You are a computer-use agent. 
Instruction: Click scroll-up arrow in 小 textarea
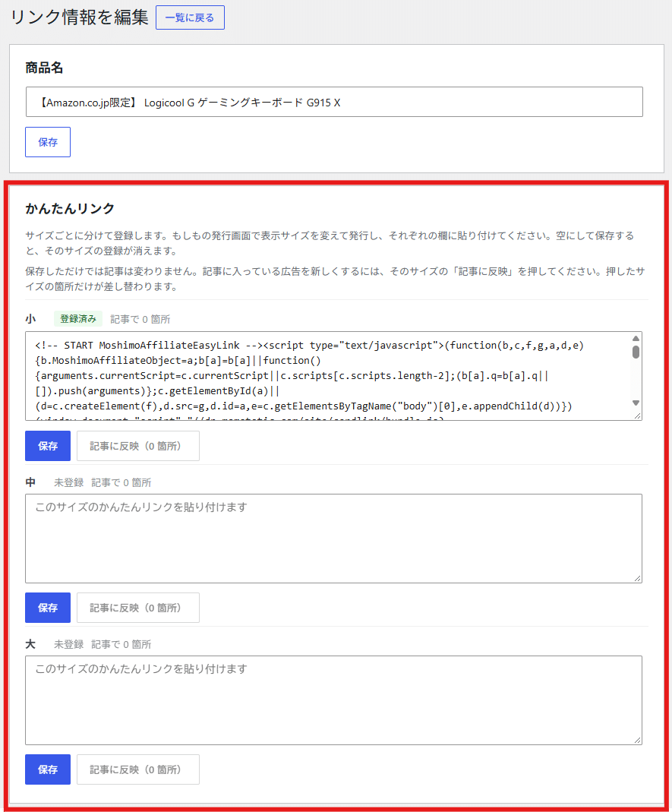[636, 339]
